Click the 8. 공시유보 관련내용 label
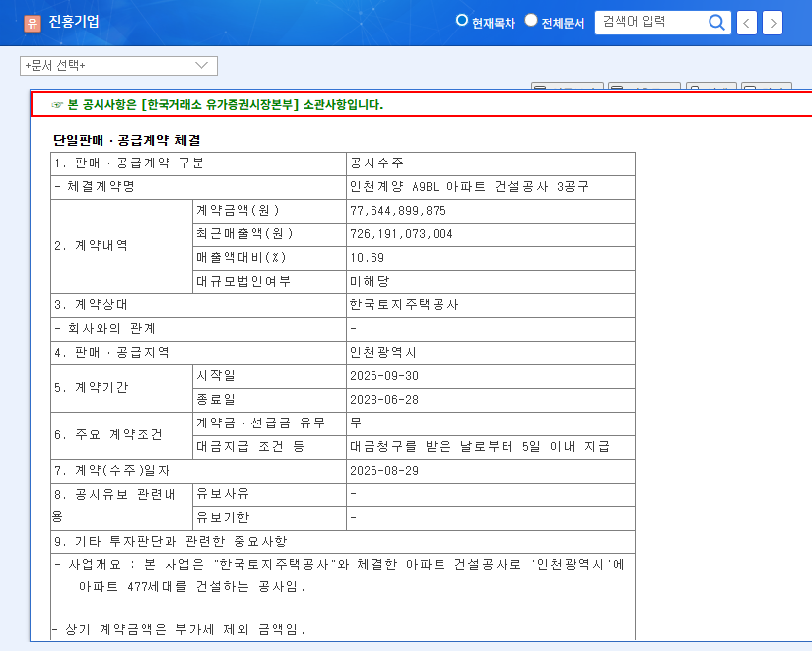 [114, 505]
